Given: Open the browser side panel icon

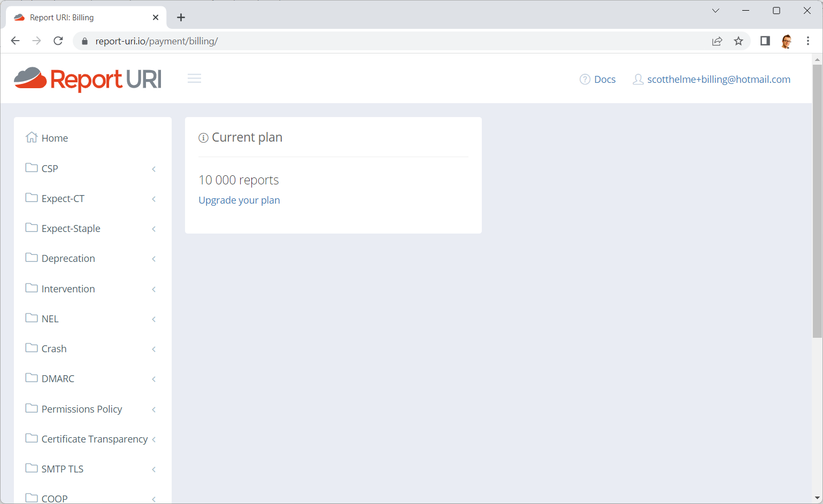Looking at the screenshot, I should click(765, 41).
